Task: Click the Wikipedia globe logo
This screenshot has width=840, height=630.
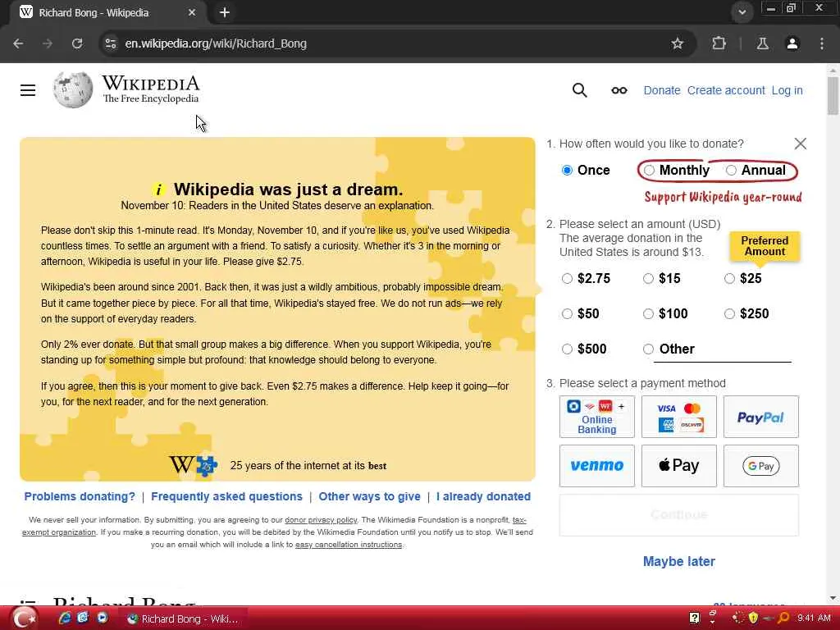Action: [73, 90]
